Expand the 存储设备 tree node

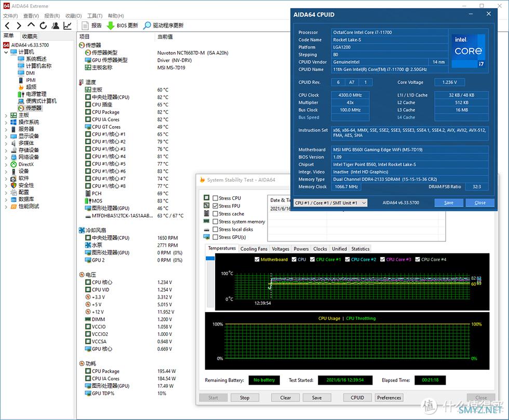click(x=6, y=150)
